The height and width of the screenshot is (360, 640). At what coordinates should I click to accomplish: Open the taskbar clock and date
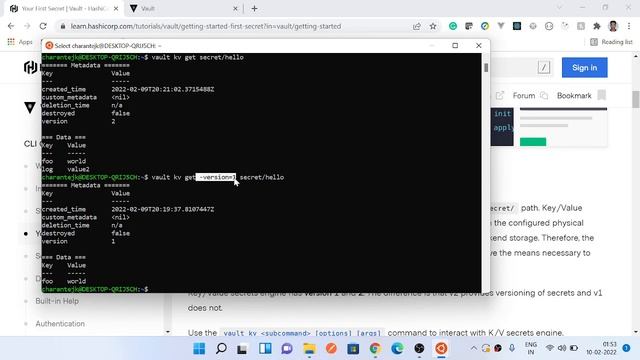pos(601,348)
